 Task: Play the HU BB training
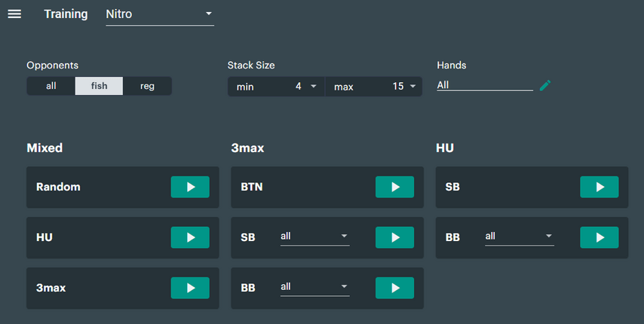[599, 237]
